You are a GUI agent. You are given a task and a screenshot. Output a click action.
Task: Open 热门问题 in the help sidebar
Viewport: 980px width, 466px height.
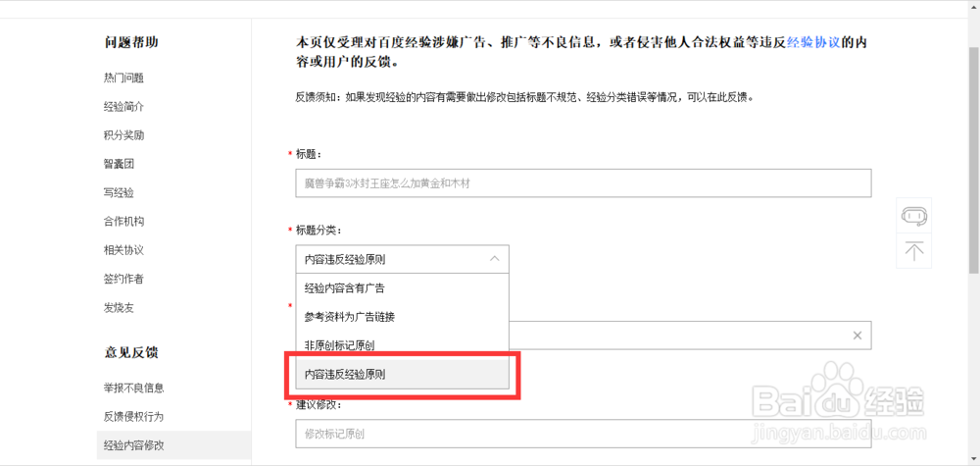(x=123, y=78)
